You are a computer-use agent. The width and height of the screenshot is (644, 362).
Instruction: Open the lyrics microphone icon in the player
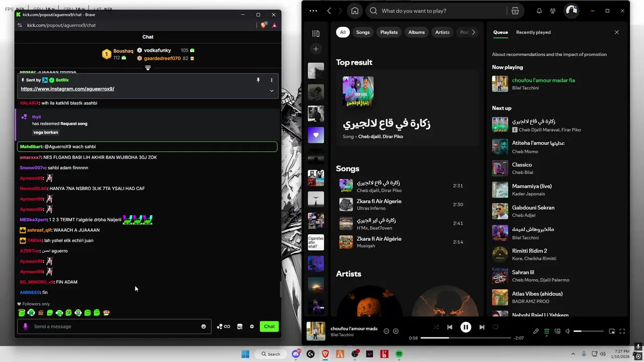536,331
